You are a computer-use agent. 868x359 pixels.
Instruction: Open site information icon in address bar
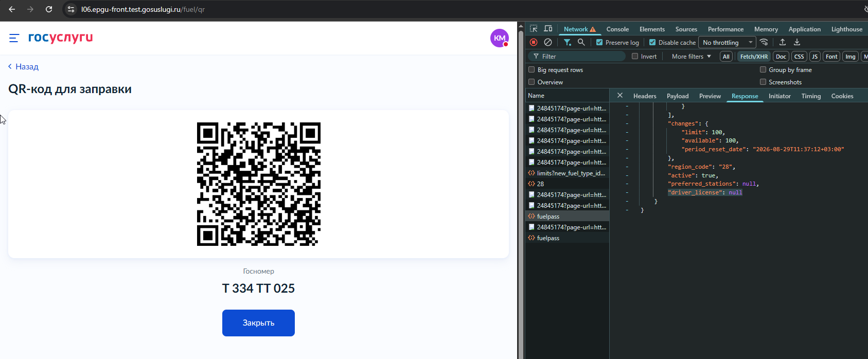tap(71, 9)
